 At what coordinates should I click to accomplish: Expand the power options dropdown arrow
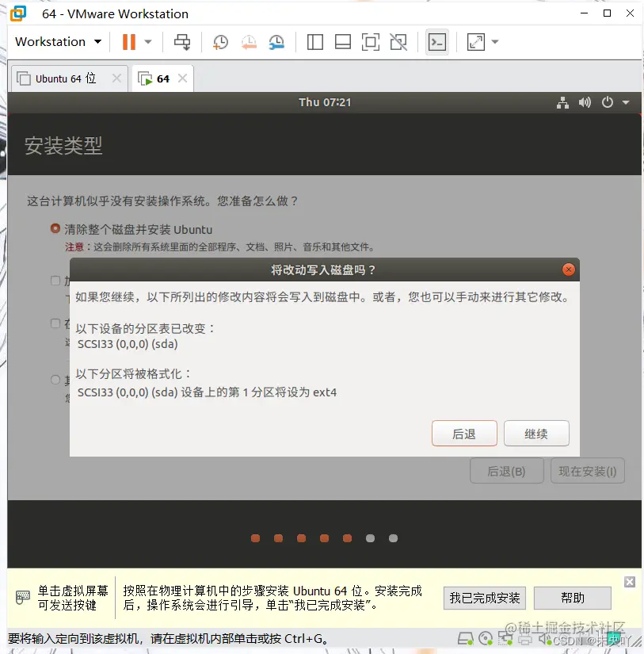coord(148,42)
